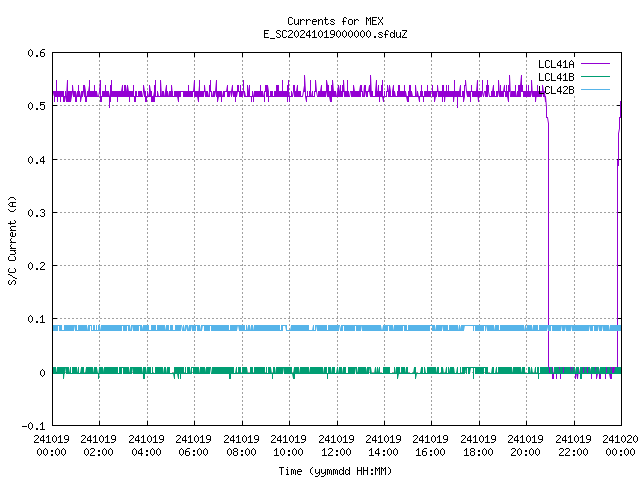Click the x-axis tick '241019 18:00'
The width and height of the screenshot is (640, 480).
[x=478, y=445]
